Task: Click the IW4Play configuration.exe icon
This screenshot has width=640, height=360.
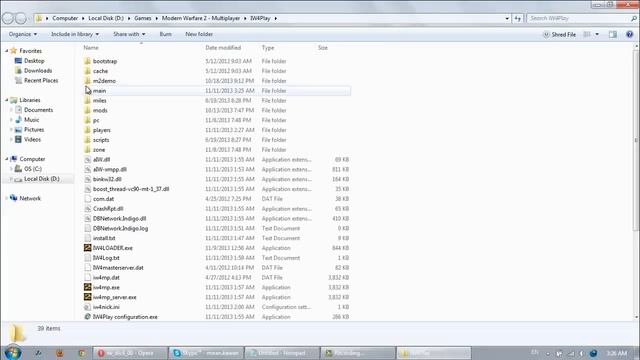Action: 87,317
